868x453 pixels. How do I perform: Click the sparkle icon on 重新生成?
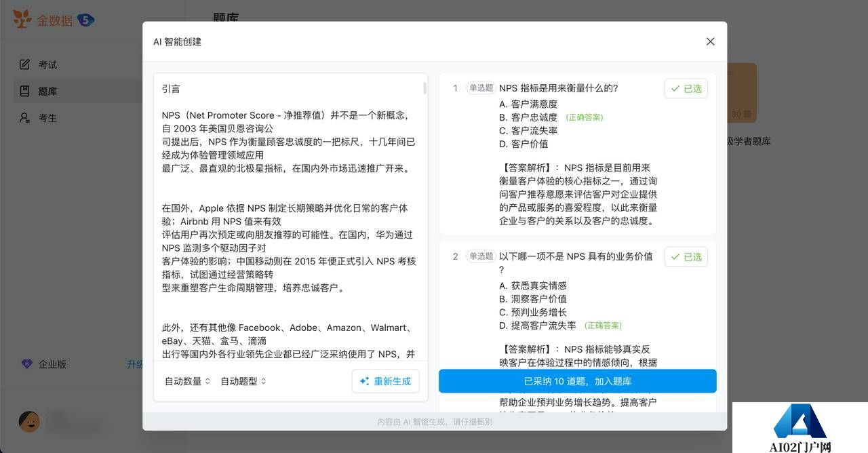(x=365, y=381)
